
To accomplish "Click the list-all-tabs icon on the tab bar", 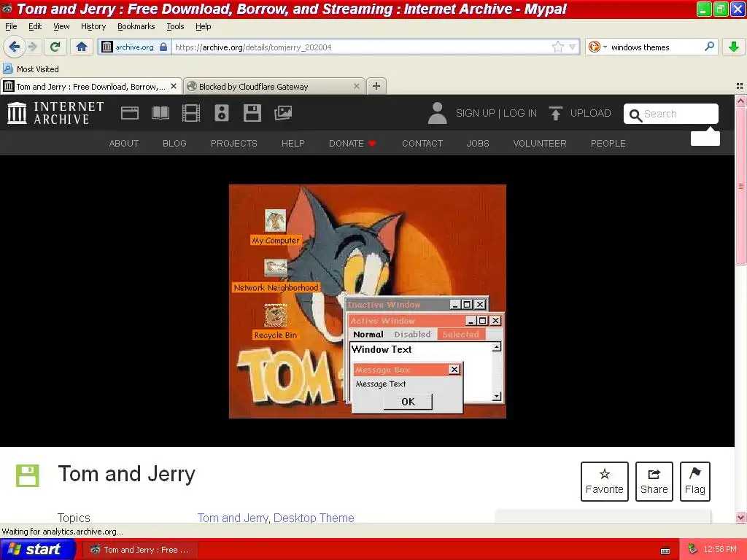I will pyautogui.click(x=740, y=86).
